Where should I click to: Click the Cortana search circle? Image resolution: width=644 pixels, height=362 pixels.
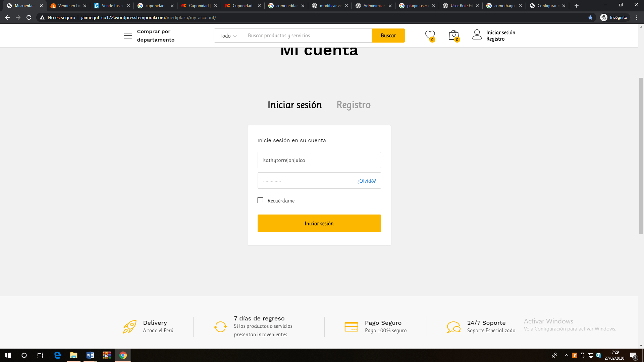(24, 355)
